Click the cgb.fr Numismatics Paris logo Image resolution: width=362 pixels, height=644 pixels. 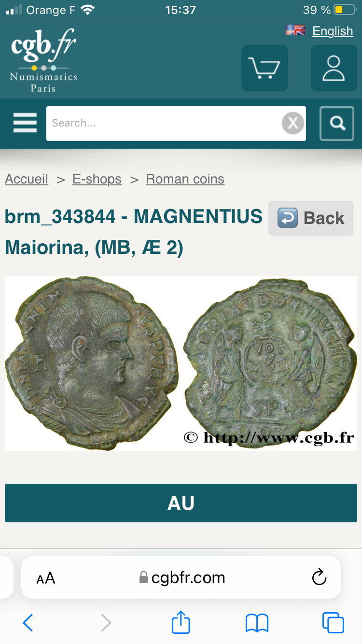click(43, 61)
